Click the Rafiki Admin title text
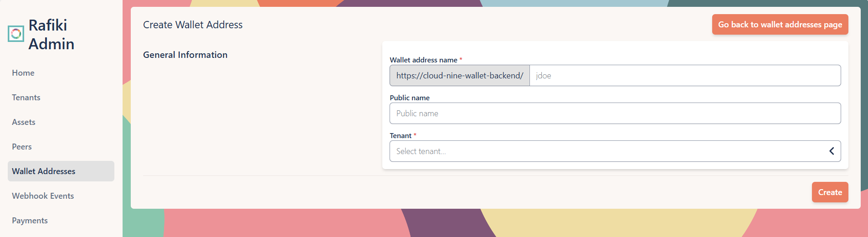This screenshot has height=237, width=868. coord(51,35)
